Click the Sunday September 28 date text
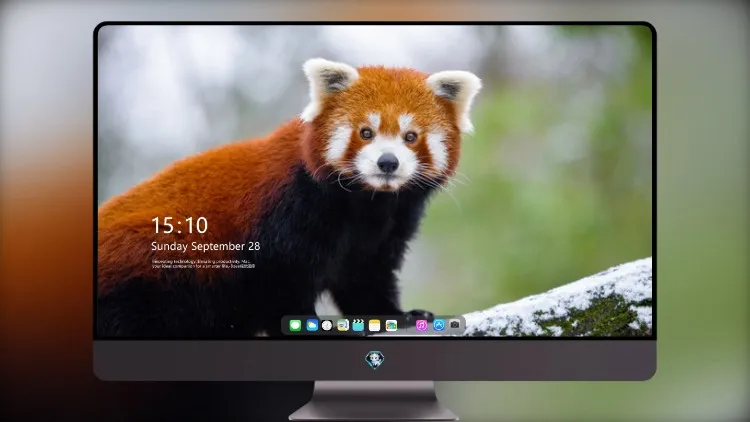 [206, 246]
